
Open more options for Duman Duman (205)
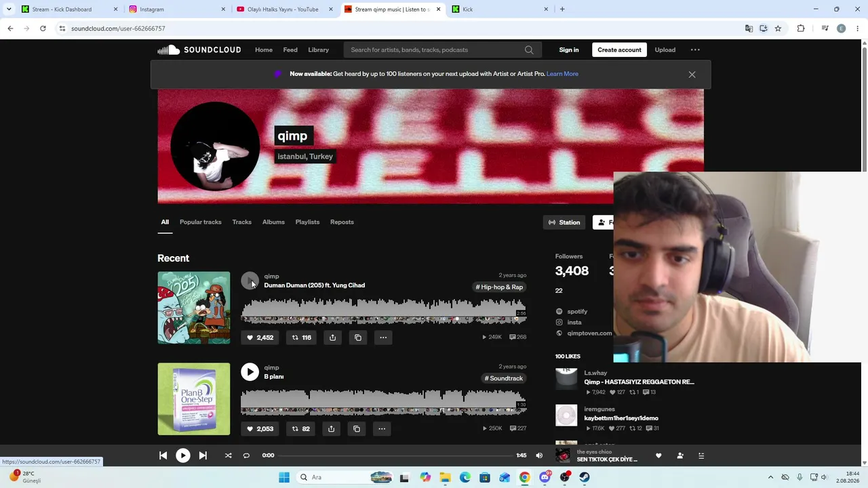pyautogui.click(x=383, y=338)
